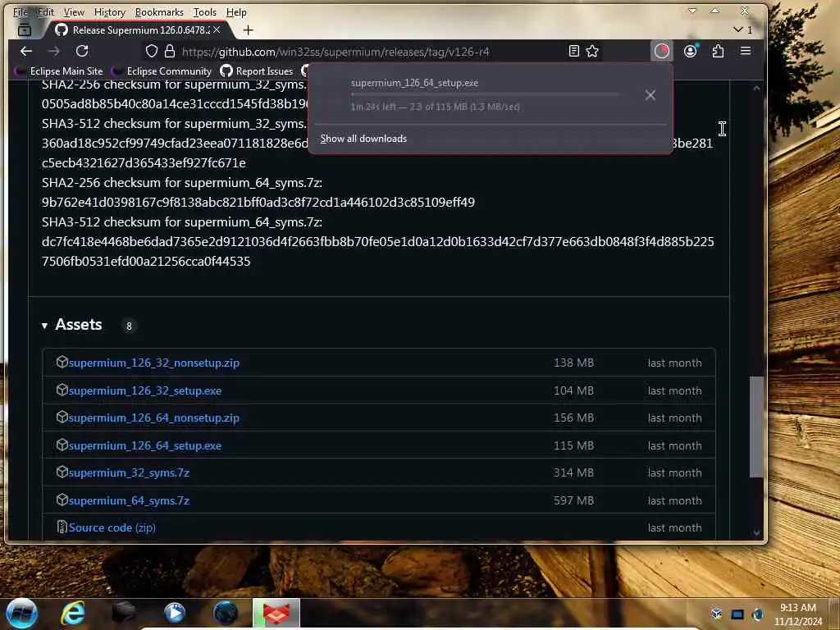Open the extensions puzzle icon

pos(718,52)
